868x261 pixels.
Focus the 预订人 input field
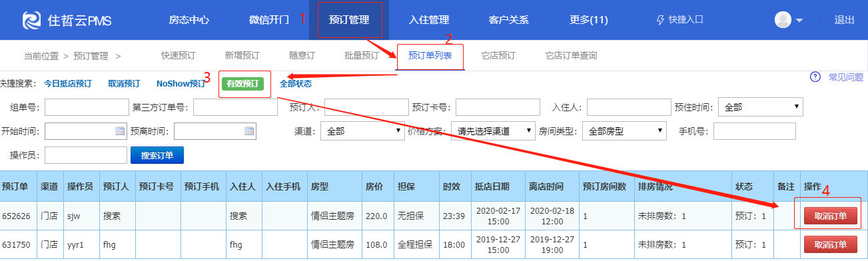(x=366, y=107)
